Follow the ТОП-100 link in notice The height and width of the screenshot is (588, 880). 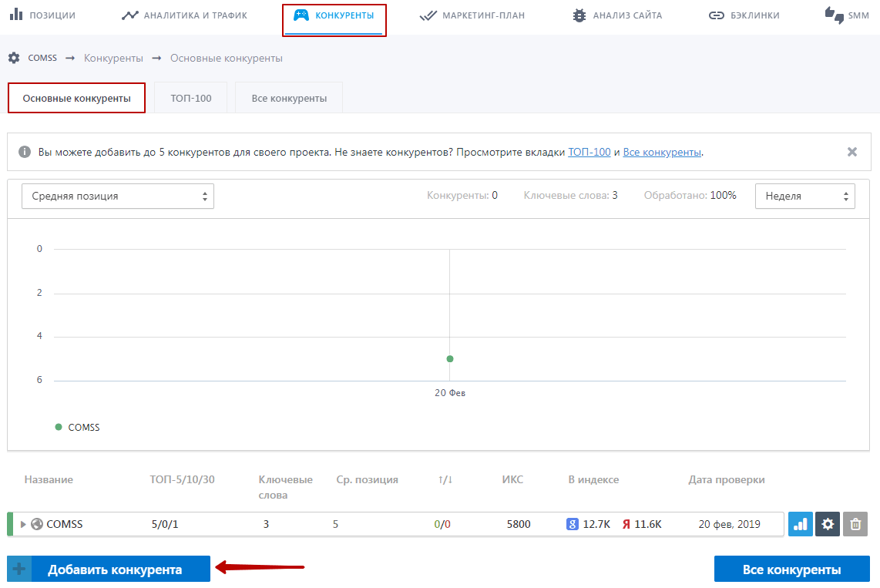coord(589,152)
